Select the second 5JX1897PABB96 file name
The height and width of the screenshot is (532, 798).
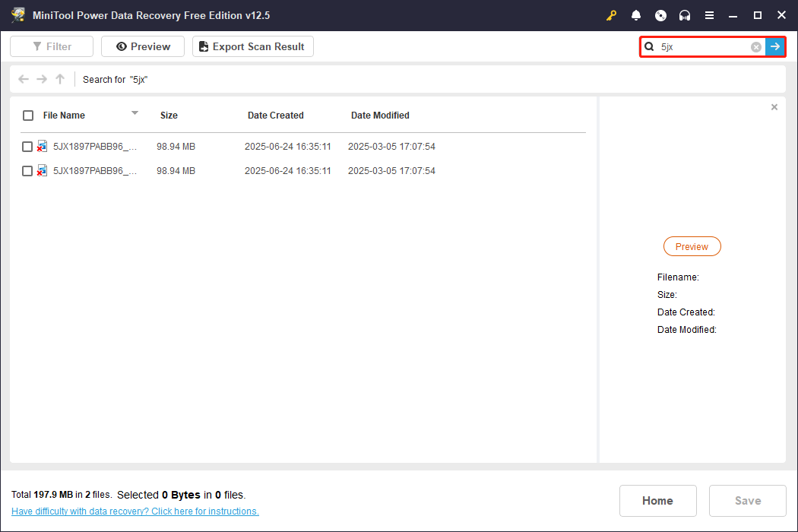[95, 171]
